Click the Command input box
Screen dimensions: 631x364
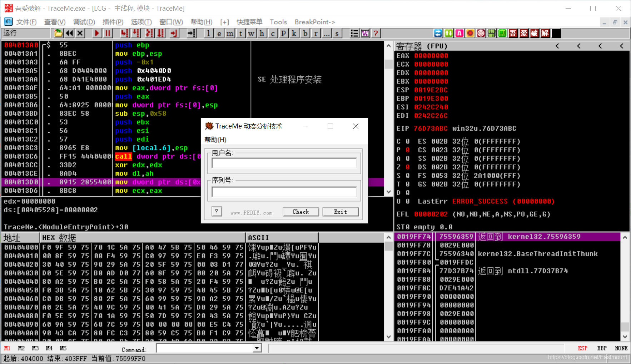point(205,348)
